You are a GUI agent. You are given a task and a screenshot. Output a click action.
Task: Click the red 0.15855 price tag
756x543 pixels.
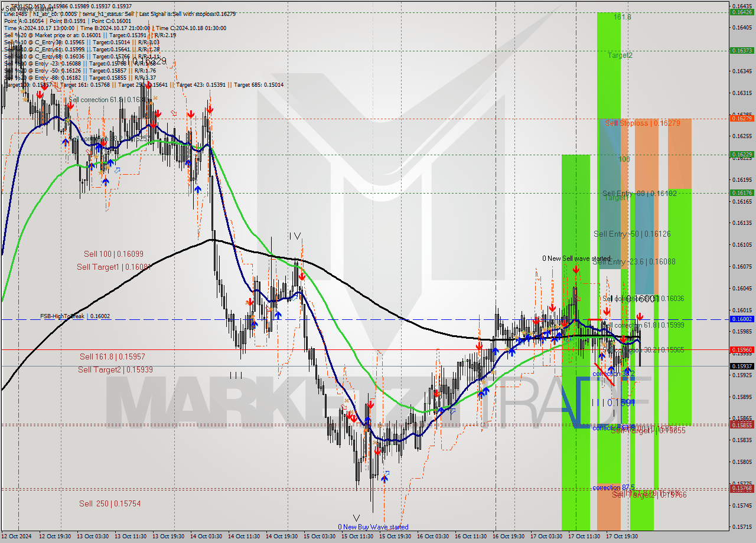coord(741,425)
